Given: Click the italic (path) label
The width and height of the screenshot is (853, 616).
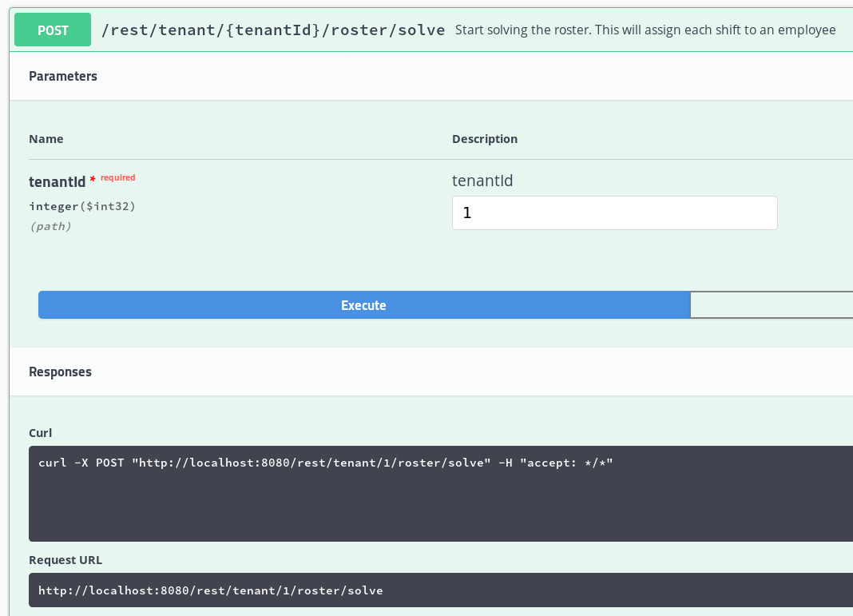Looking at the screenshot, I should point(50,226).
